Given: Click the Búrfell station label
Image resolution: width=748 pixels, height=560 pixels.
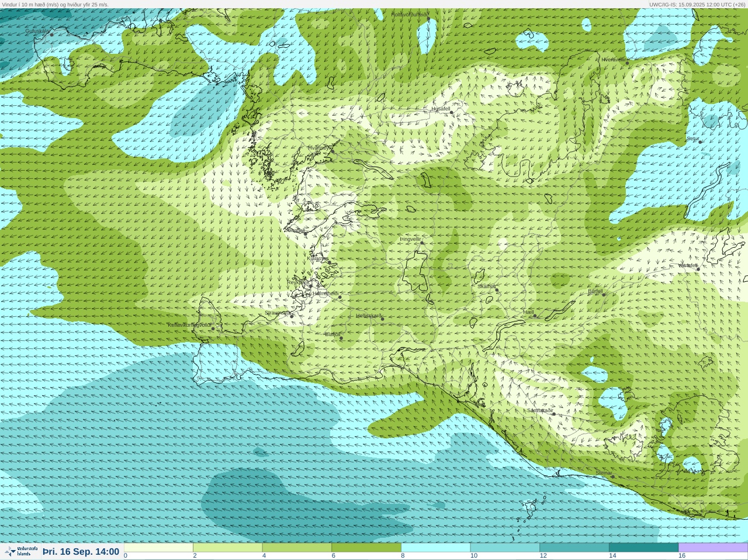Looking at the screenshot, I should (x=595, y=291).
